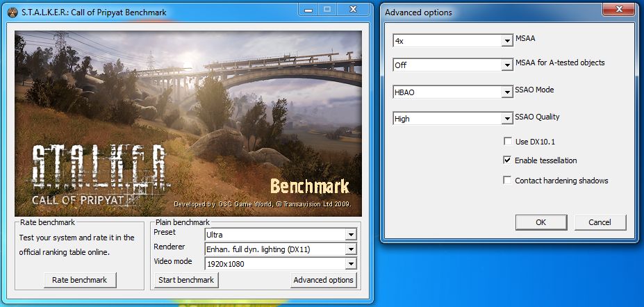Expand the SSAO Quality dropdown
The width and height of the screenshot is (644, 307).
453,119
